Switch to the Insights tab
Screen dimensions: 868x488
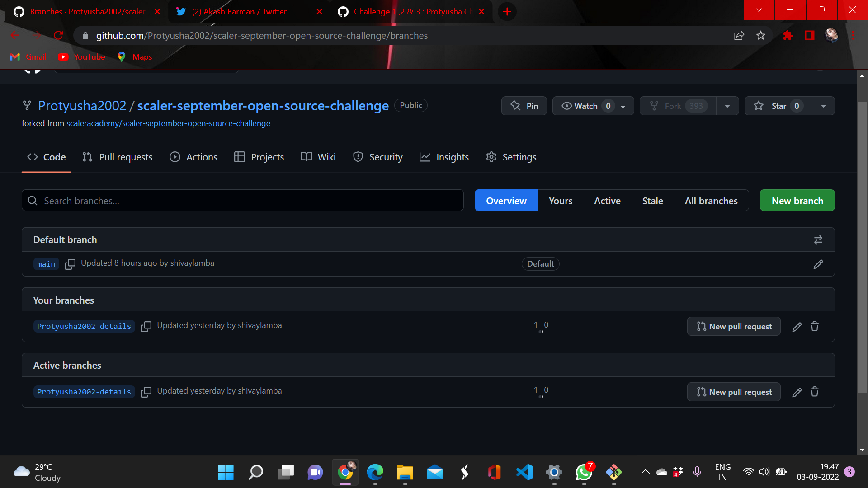point(444,157)
